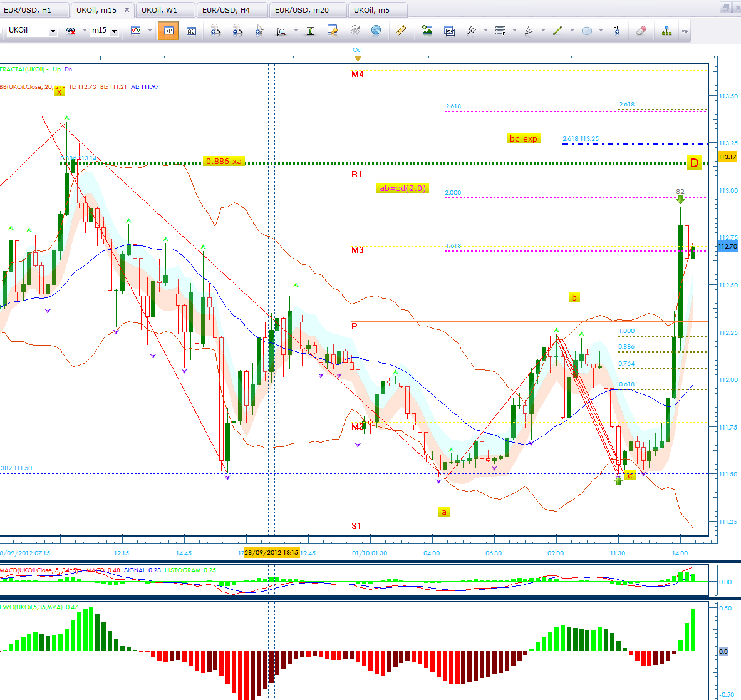Click the bc exp label
Image resolution: width=741 pixels, height=700 pixels.
point(523,138)
